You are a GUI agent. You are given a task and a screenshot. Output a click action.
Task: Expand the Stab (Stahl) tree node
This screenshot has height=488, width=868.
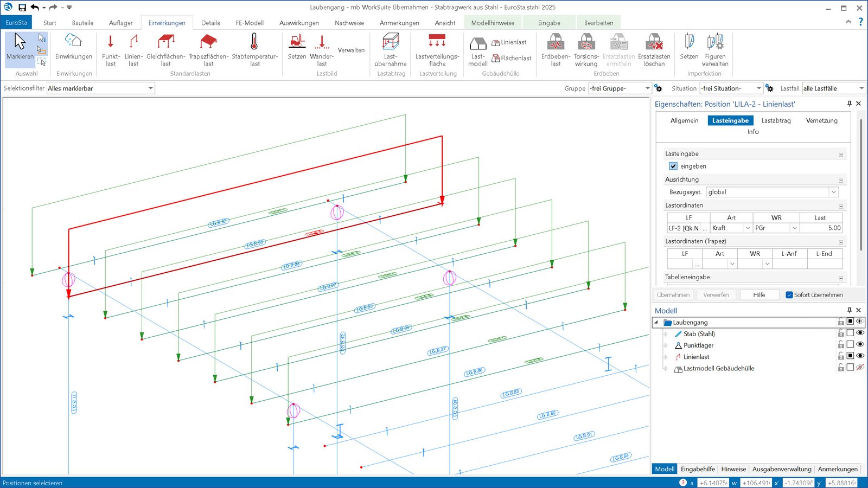point(666,334)
